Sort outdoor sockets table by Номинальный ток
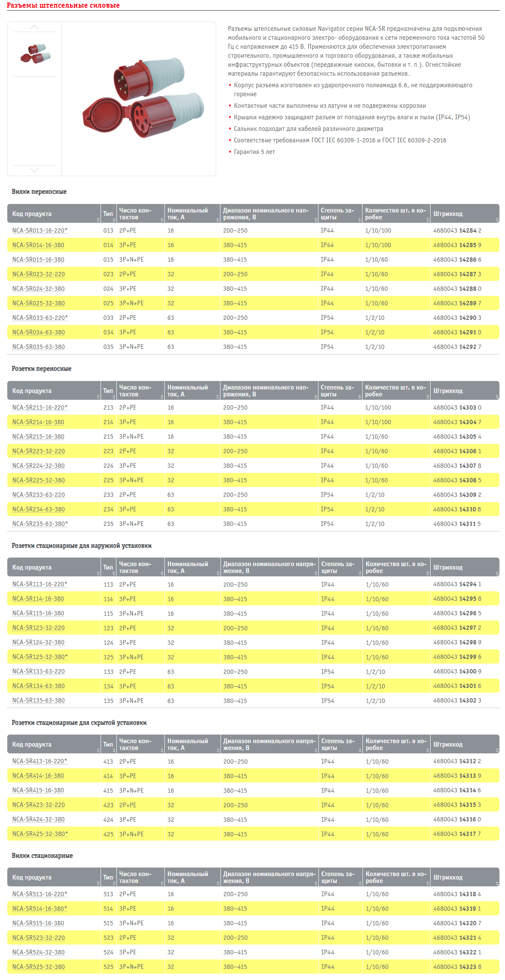Screen dimensions: 505x980 [192, 567]
